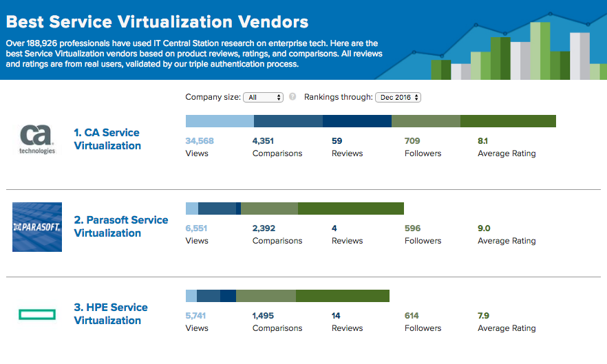Click the 5,741 Views value

[195, 316]
